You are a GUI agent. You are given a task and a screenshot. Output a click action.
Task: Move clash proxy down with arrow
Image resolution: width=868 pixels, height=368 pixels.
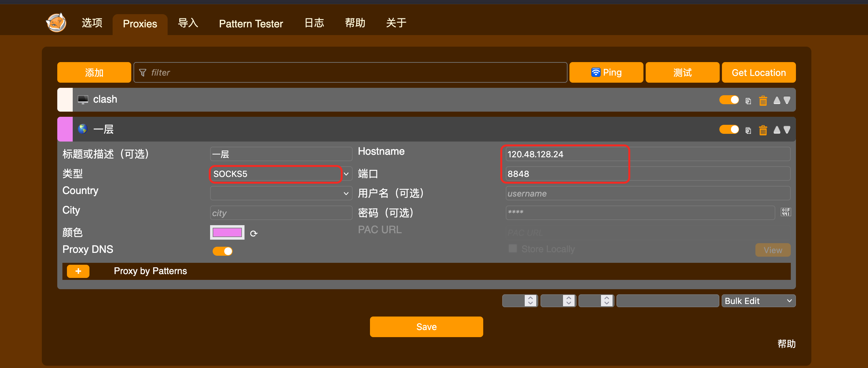[x=787, y=100]
